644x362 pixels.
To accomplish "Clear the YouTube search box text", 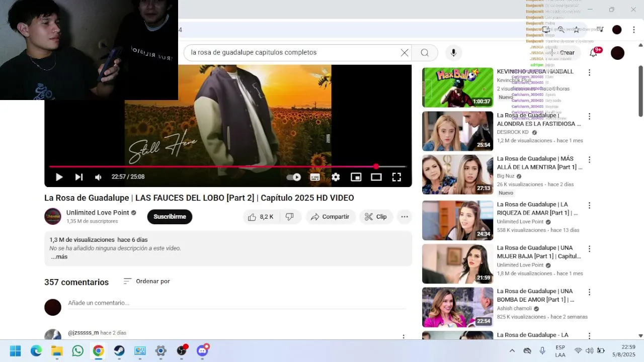I will [405, 53].
